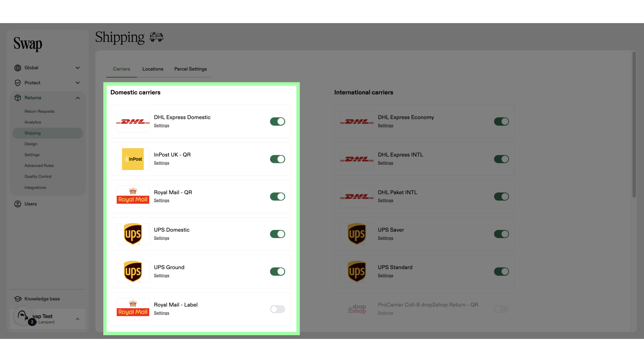Turn off the DHL Express INTL toggle

pyautogui.click(x=501, y=159)
